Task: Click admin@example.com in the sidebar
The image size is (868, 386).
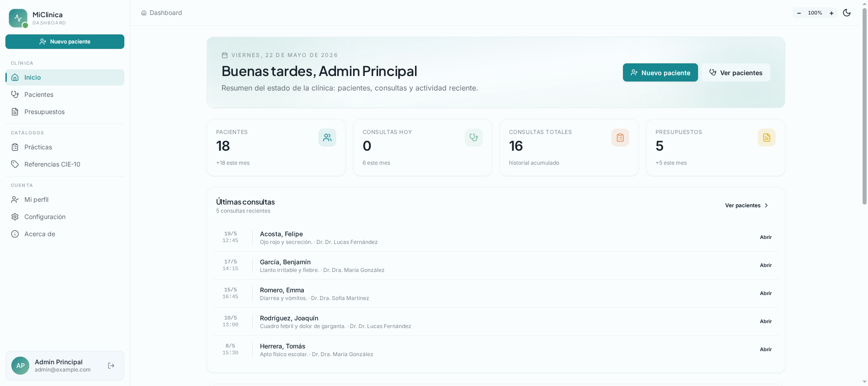Action: [62, 370]
